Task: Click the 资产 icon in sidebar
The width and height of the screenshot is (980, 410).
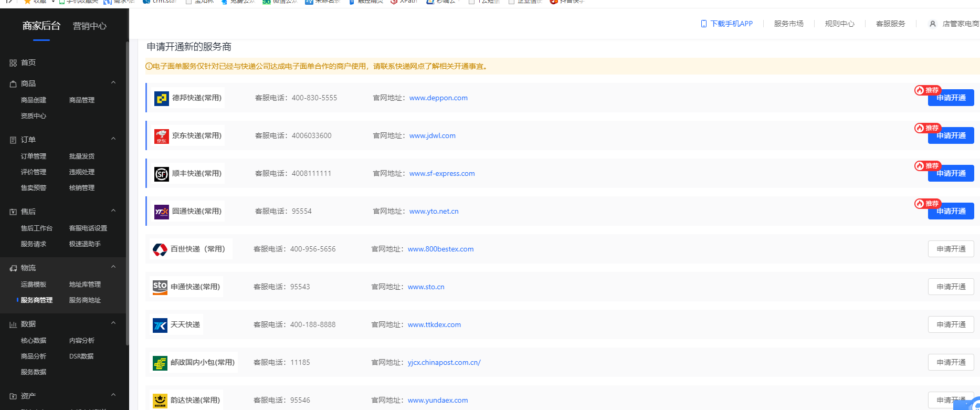Action: click(13, 396)
